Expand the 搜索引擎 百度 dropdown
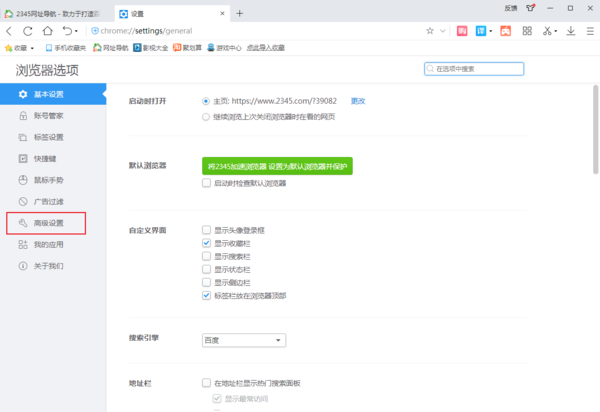Image resolution: width=600 pixels, height=412 pixels. click(x=243, y=340)
